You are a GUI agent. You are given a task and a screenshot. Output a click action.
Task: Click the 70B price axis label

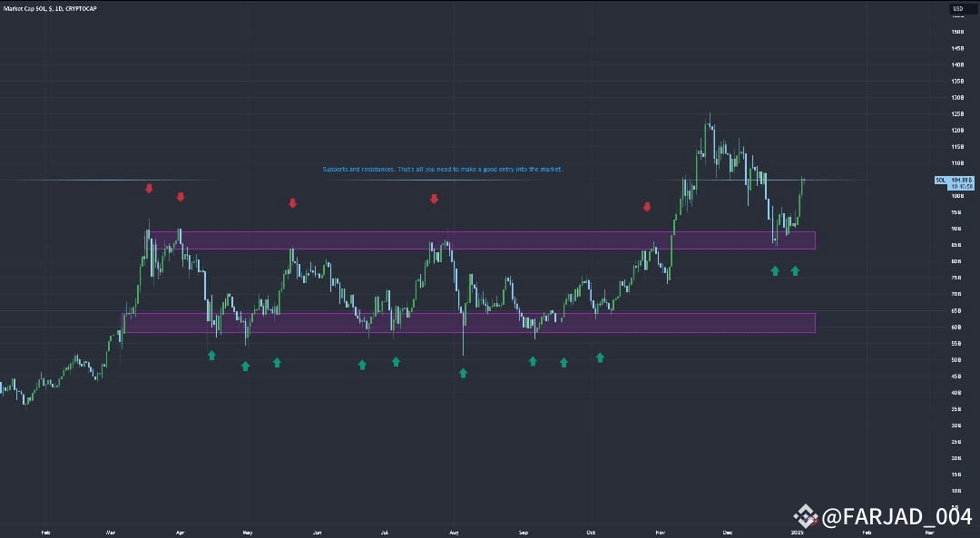[x=957, y=294]
